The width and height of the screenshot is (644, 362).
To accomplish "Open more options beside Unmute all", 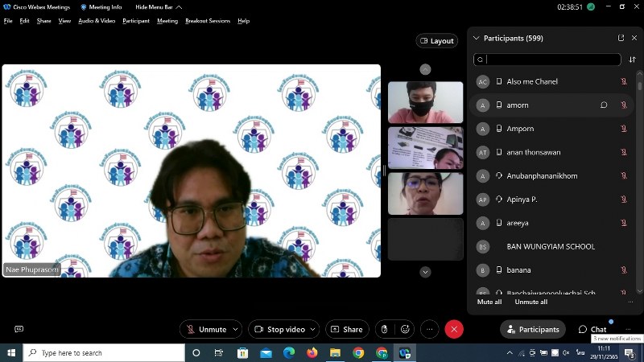I will click(x=630, y=302).
